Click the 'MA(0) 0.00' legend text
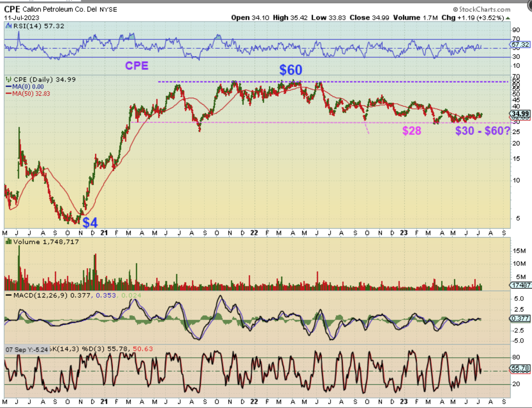Viewport: 532px width, 408px height. 28,87
